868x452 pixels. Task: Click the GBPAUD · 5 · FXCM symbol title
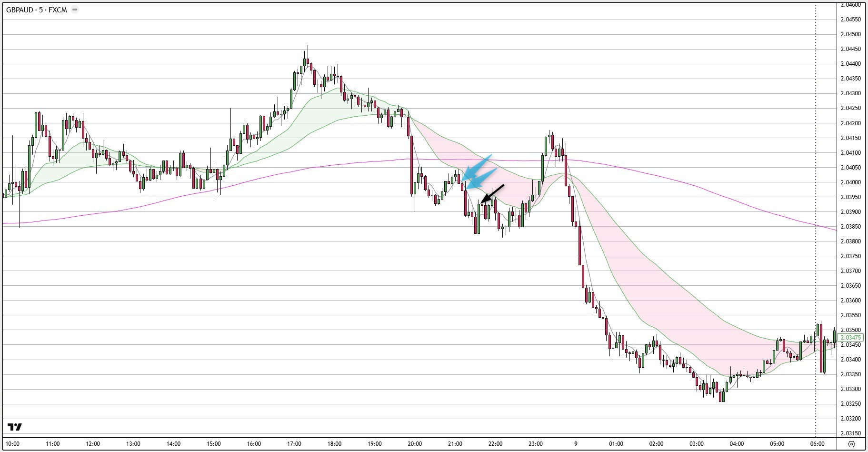[x=37, y=10]
